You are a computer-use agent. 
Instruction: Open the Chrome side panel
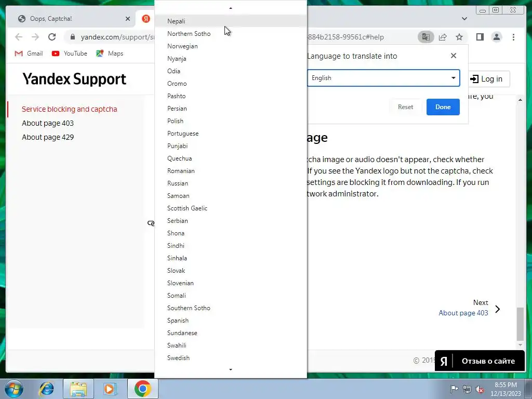point(480,37)
